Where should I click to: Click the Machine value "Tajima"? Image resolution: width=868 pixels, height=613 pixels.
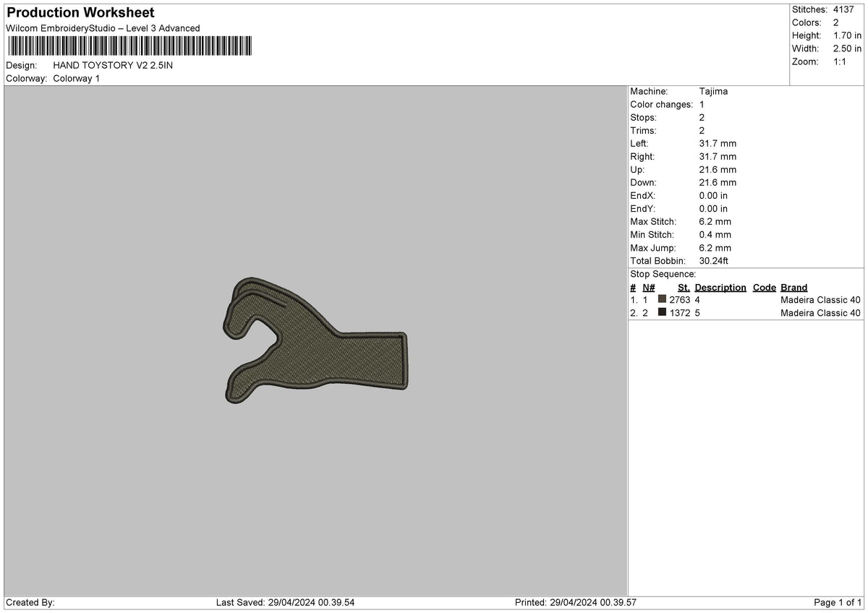coord(713,91)
